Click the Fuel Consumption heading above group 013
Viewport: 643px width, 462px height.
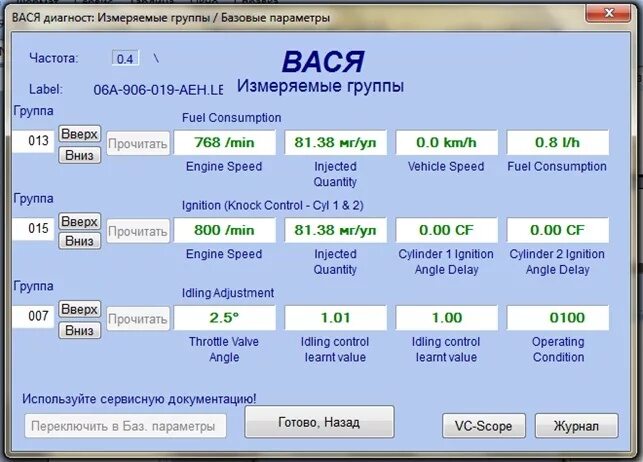point(232,118)
